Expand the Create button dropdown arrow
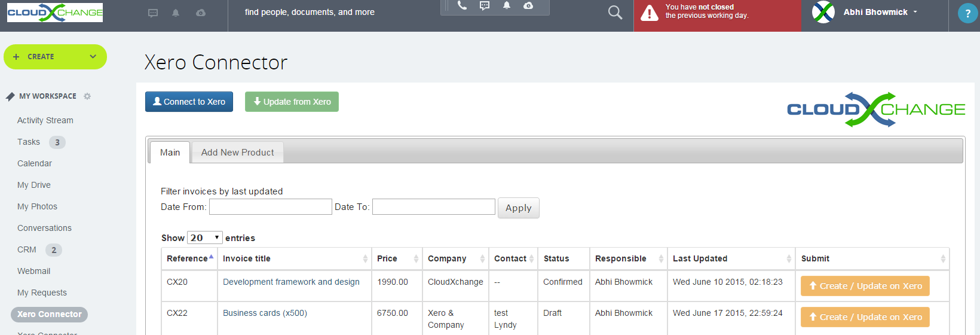Screen dimensions: 980x335 pos(93,57)
